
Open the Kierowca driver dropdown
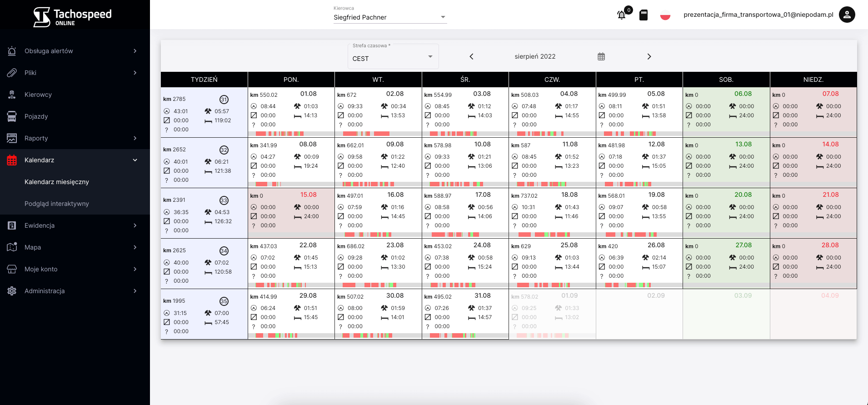click(390, 17)
